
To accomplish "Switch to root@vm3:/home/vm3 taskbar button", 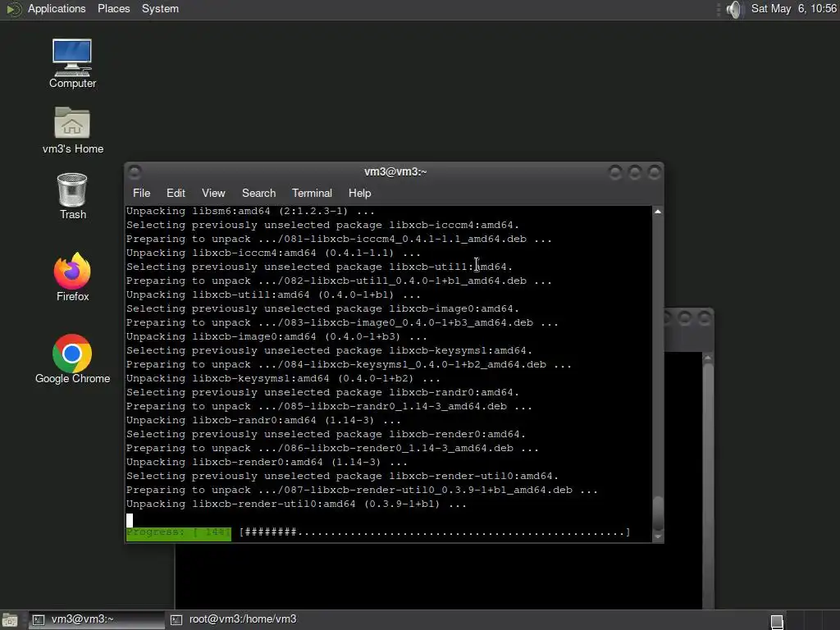I will tap(234, 619).
